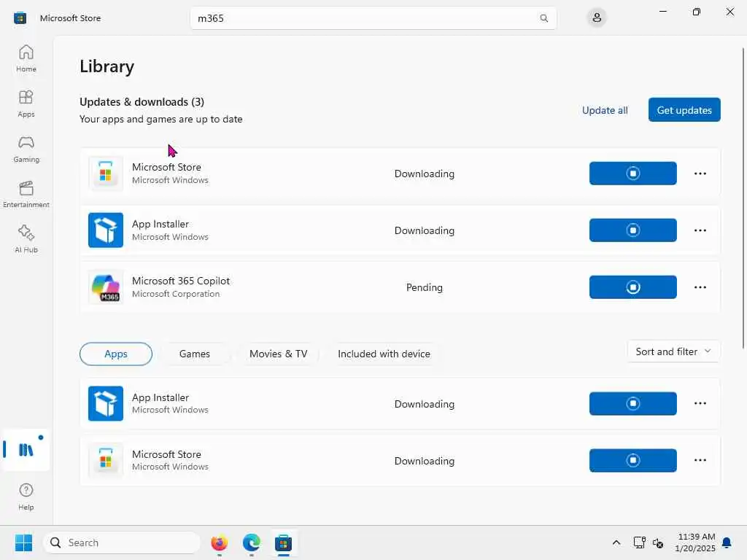Select the Included with device tab
Viewport: 747px width, 560px height.
pos(384,354)
